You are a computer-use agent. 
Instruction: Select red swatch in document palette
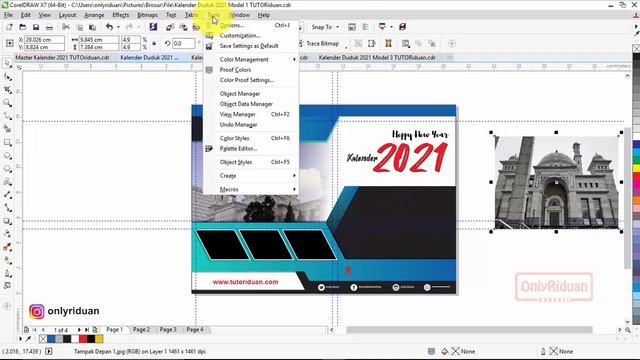click(83, 339)
